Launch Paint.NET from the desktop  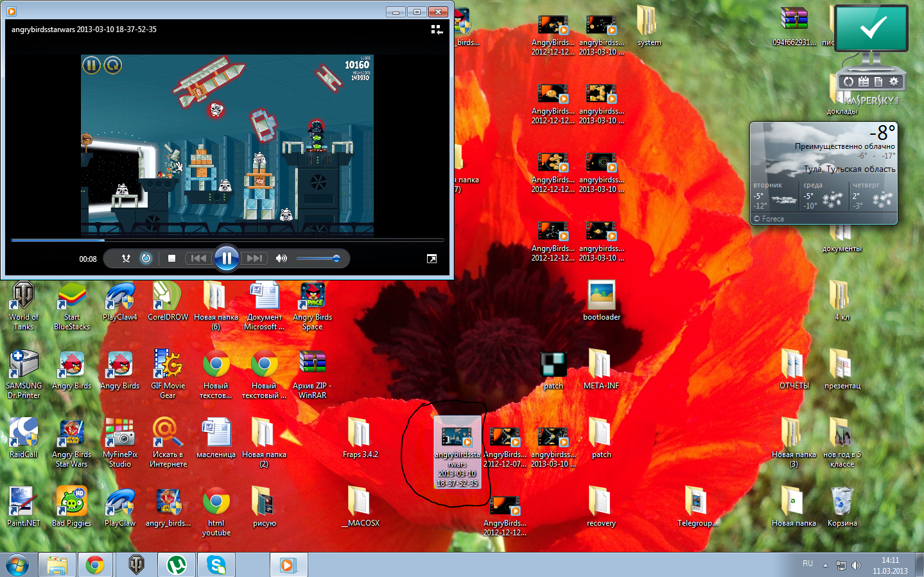tap(24, 508)
